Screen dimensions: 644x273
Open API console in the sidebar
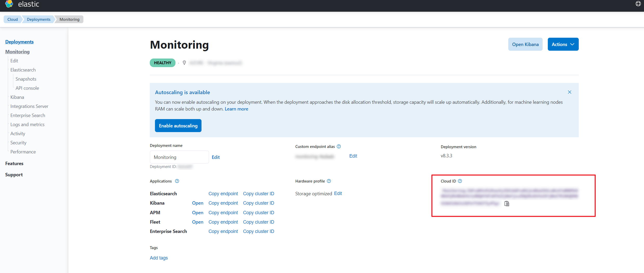pos(27,88)
